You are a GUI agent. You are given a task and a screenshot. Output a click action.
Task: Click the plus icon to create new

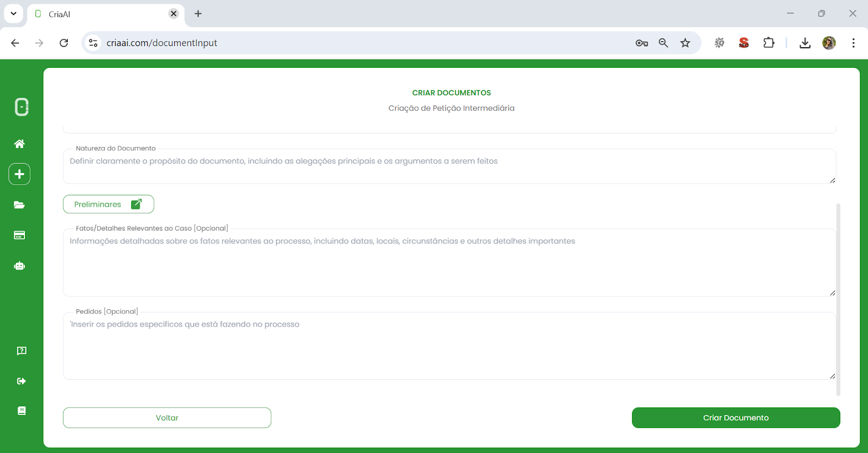(20, 174)
